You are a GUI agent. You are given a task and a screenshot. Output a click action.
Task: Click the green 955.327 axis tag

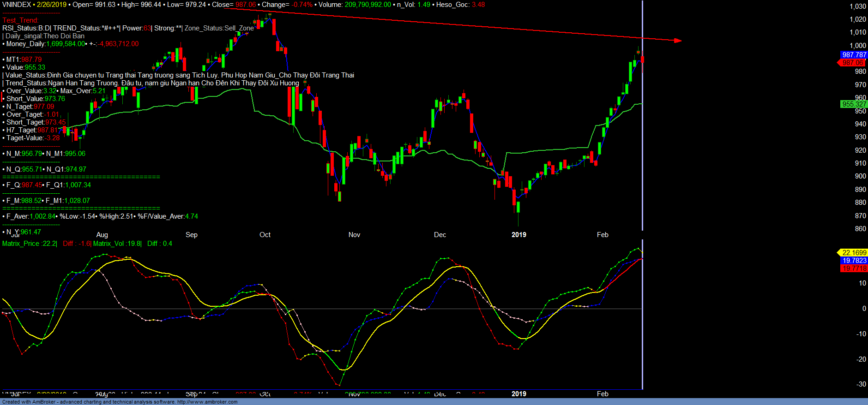pos(853,104)
